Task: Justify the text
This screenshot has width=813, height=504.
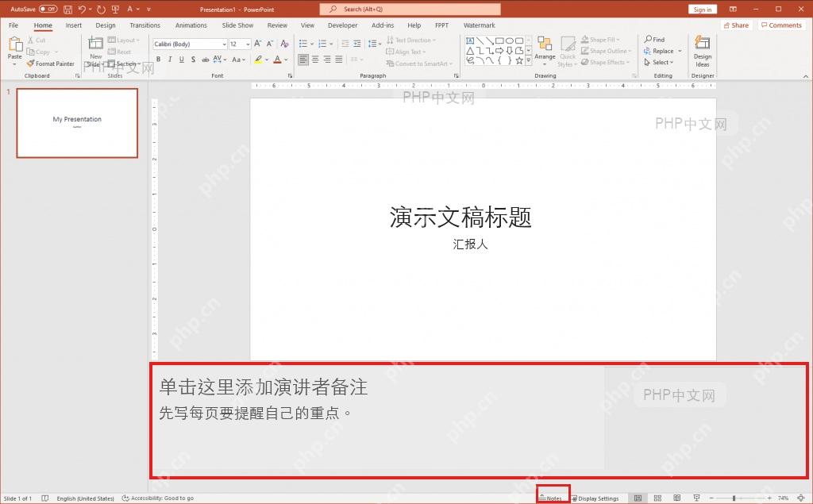Action: tap(339, 60)
